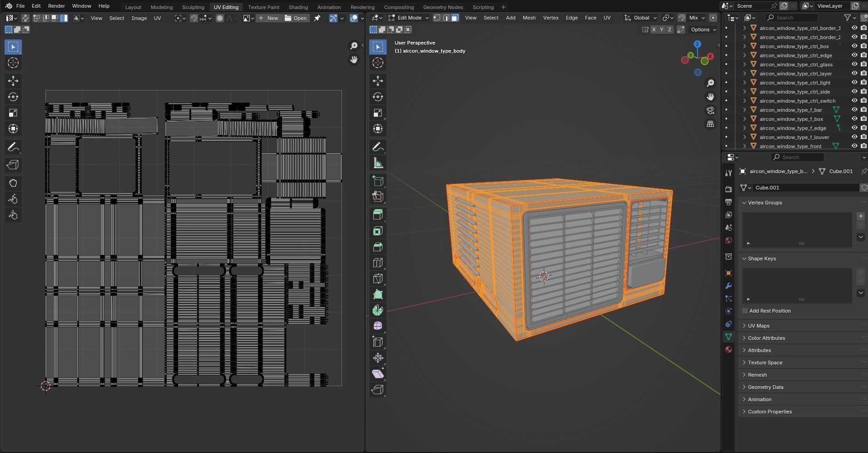The height and width of the screenshot is (453, 868).
Task: Select the Knife tool
Action: pyautogui.click(x=378, y=279)
